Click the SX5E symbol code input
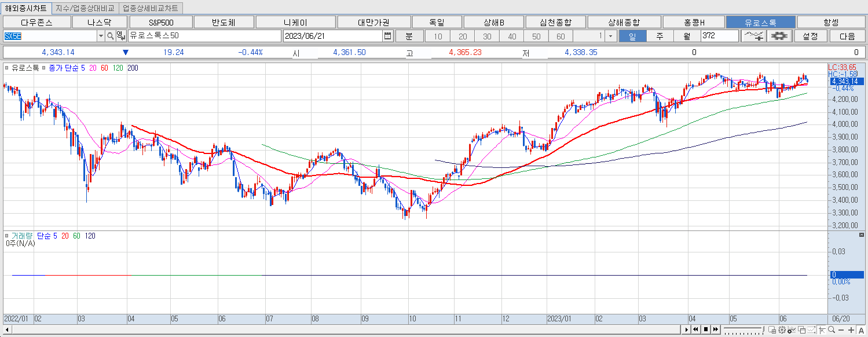 50,36
